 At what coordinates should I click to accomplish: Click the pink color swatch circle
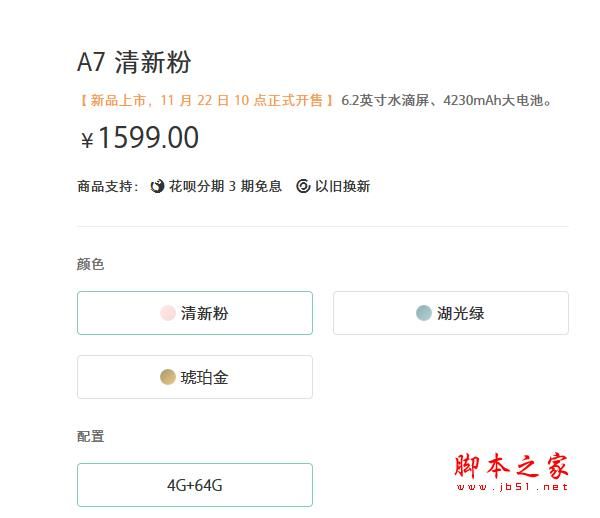[168, 313]
